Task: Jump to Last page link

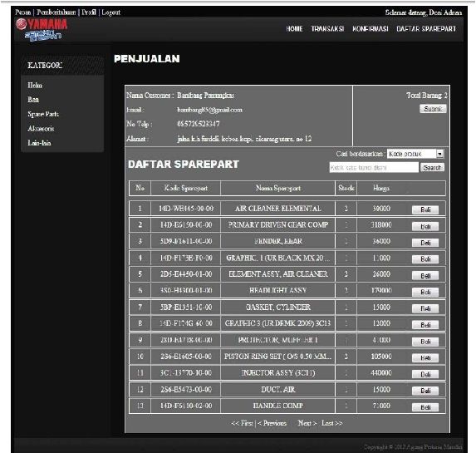Action: tap(331, 423)
